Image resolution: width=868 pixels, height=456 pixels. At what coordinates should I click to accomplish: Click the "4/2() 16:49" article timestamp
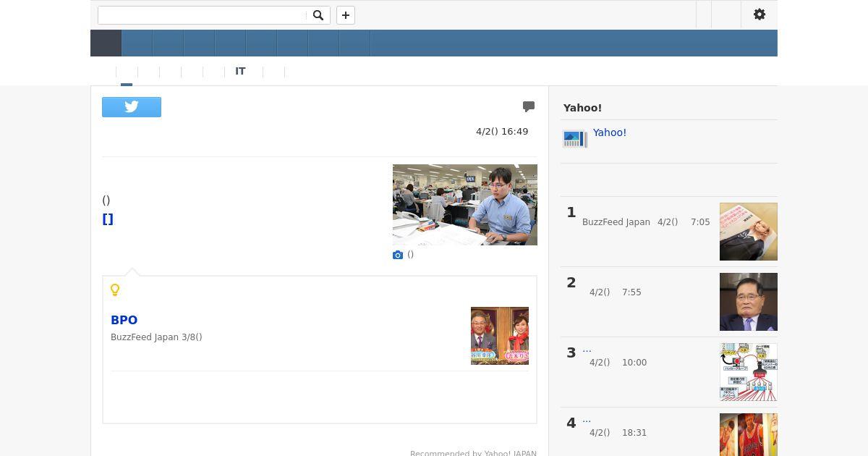[502, 132]
